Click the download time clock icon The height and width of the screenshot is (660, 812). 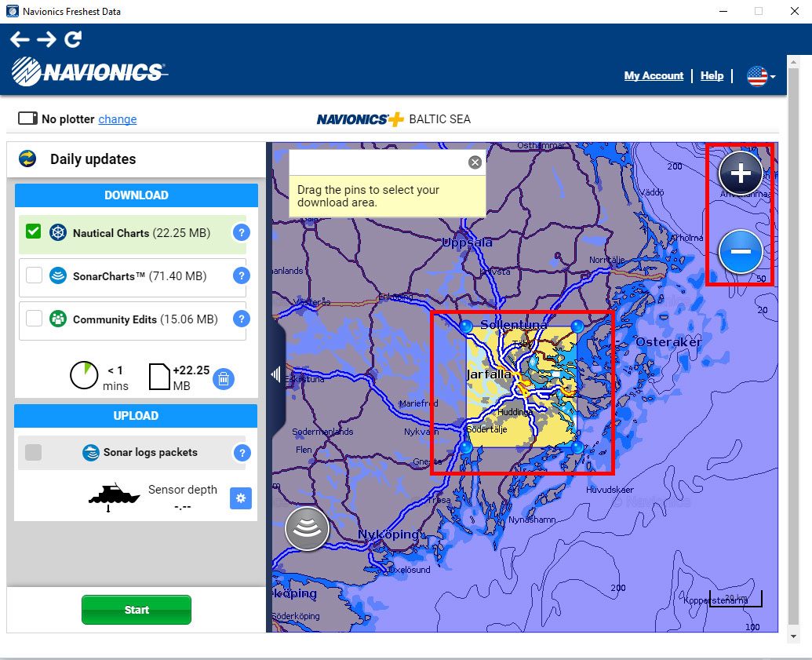click(84, 375)
